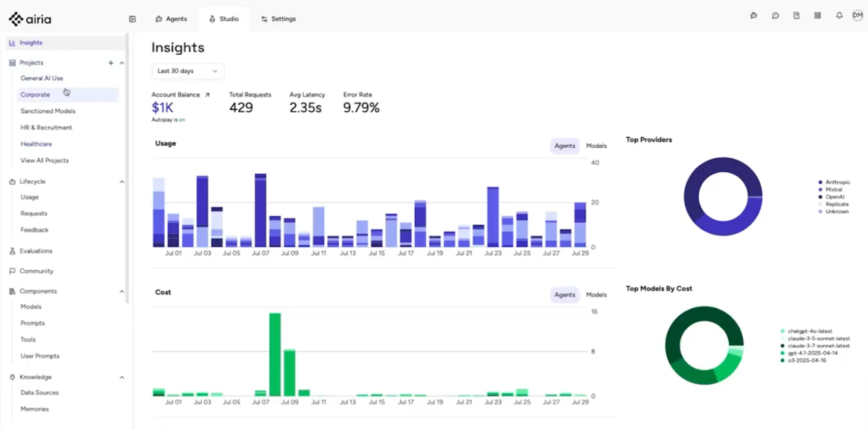Open the apps grid icon
Image resolution: width=868 pixels, height=429 pixels.
pos(817,16)
